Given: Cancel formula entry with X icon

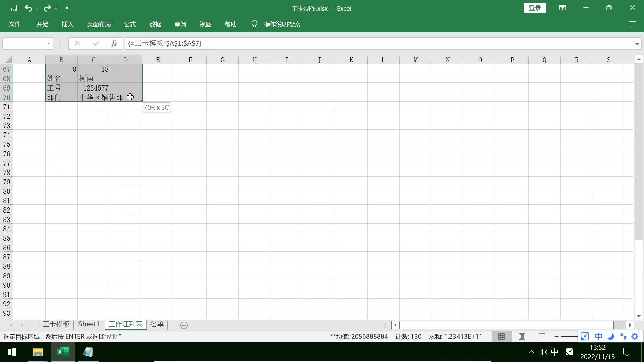Looking at the screenshot, I should coord(77,43).
